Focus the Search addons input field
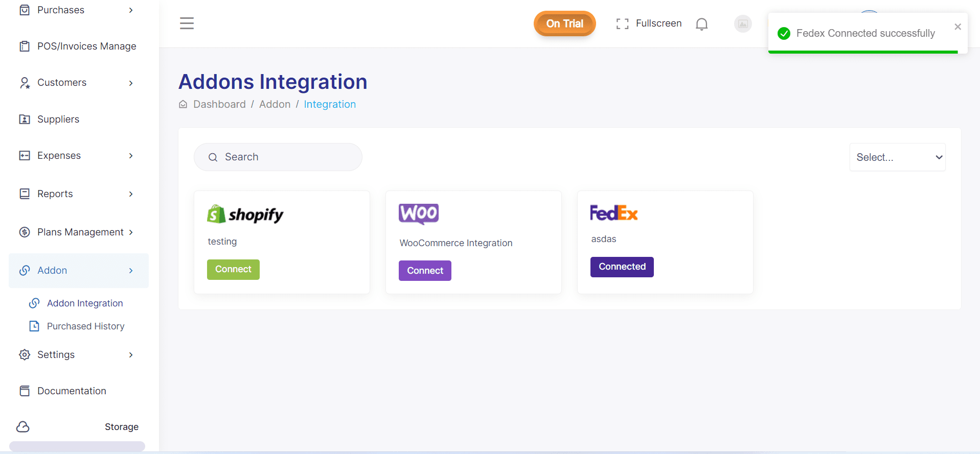Image resolution: width=980 pixels, height=454 pixels. (x=278, y=157)
